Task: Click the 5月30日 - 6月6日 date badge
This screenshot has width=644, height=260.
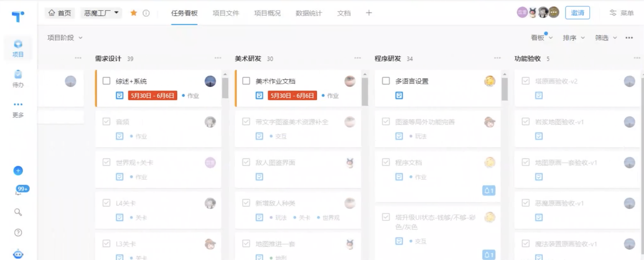Action: pyautogui.click(x=153, y=95)
